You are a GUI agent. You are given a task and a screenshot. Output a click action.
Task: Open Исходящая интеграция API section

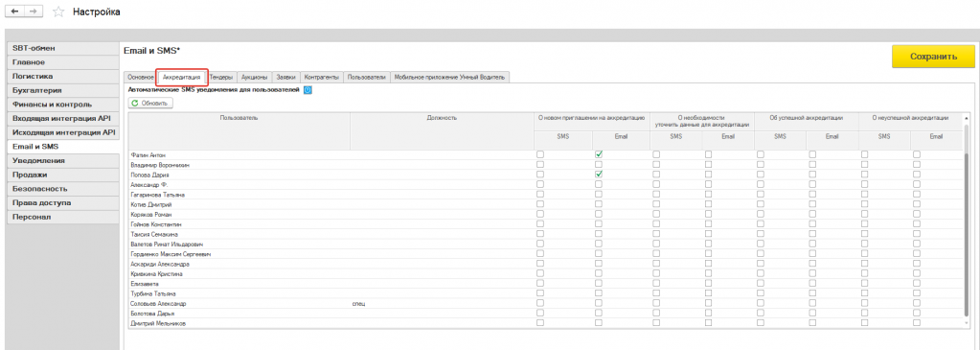[x=62, y=132]
